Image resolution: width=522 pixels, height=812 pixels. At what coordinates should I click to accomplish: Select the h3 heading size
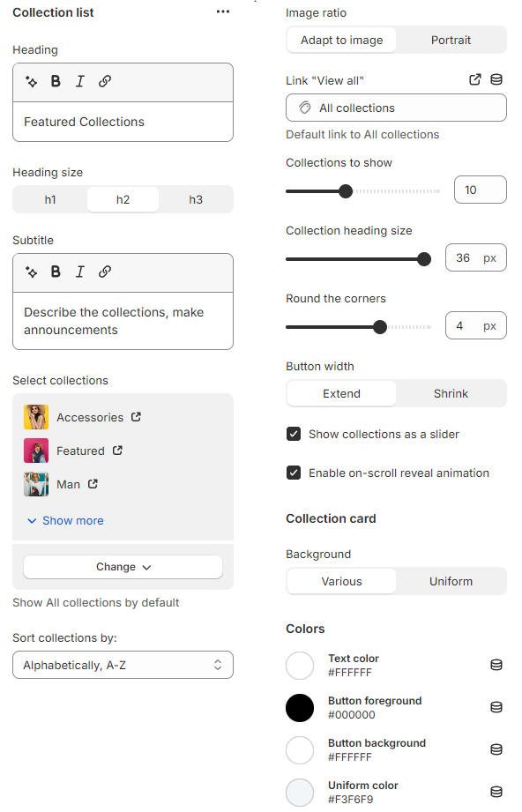pyautogui.click(x=196, y=199)
